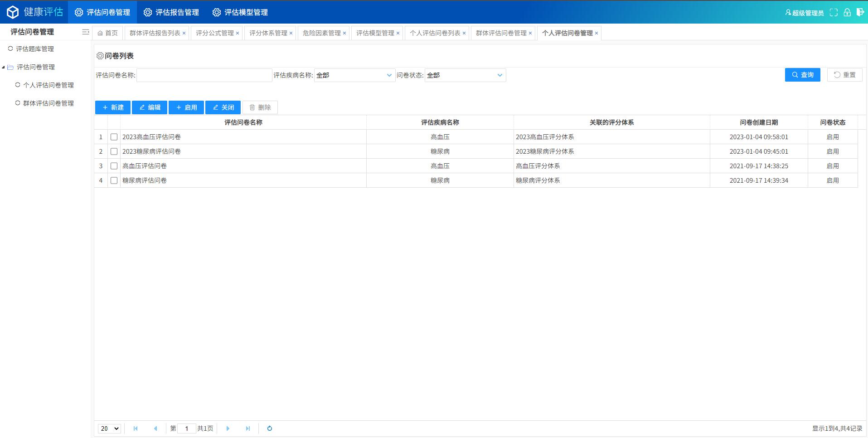The image size is (868, 438).
Task: Open 个人评估问卷管理 in sidebar
Action: tap(48, 85)
